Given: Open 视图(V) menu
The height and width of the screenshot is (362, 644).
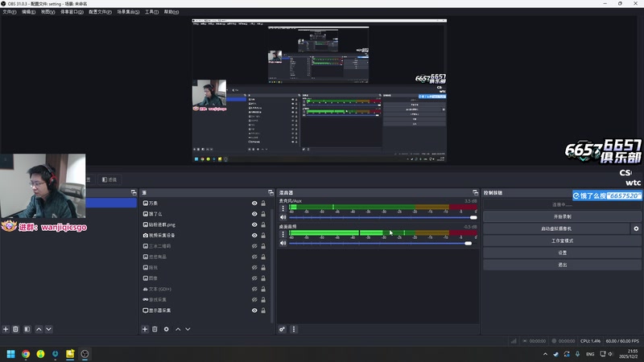Looking at the screenshot, I should 47,12.
